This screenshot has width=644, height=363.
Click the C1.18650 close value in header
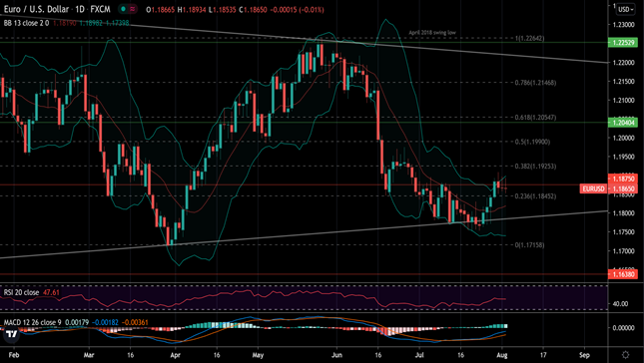click(253, 9)
